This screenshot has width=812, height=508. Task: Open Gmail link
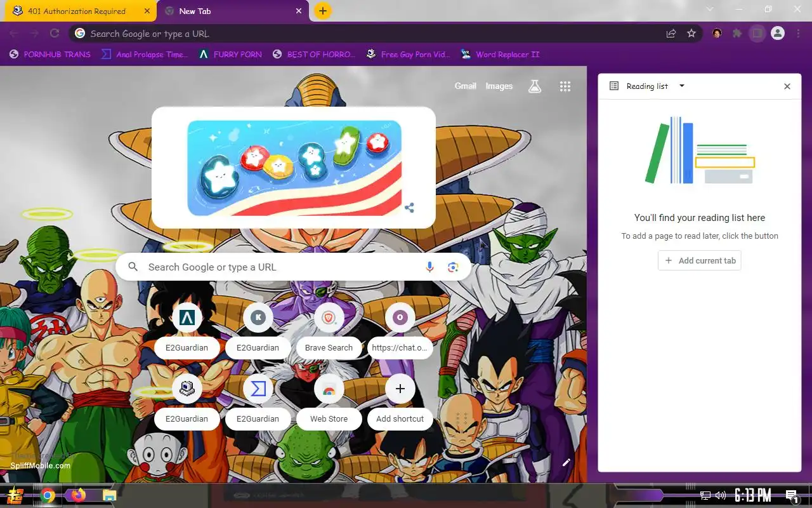[x=465, y=86]
